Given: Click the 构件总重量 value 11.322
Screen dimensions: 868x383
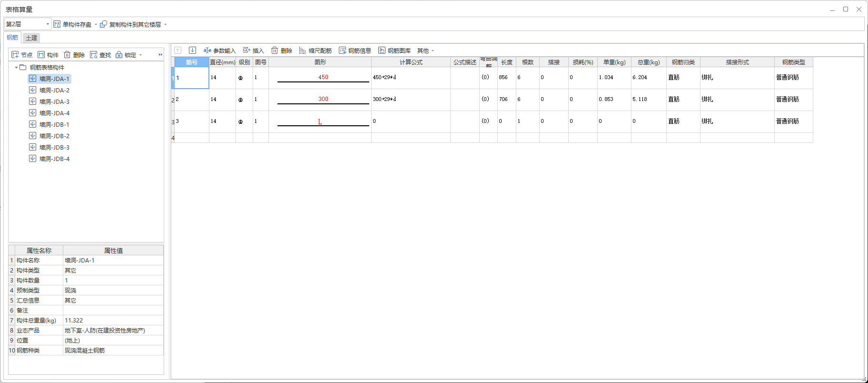Looking at the screenshot, I should [x=113, y=321].
